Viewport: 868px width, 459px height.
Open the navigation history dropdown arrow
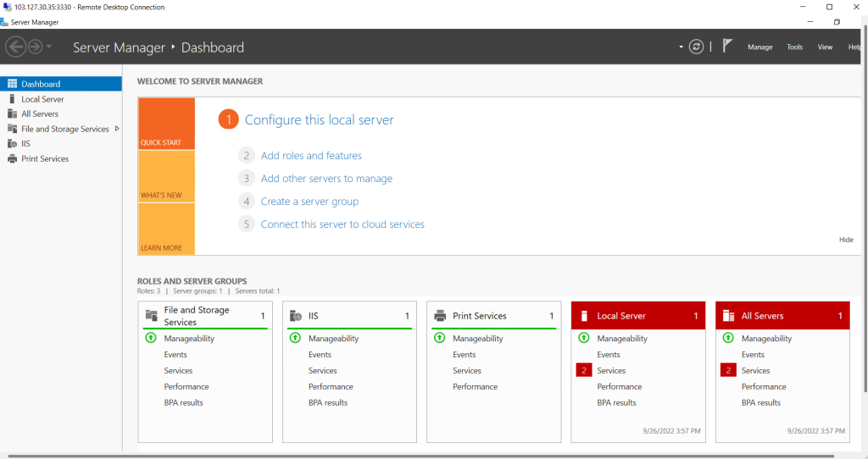coord(48,47)
